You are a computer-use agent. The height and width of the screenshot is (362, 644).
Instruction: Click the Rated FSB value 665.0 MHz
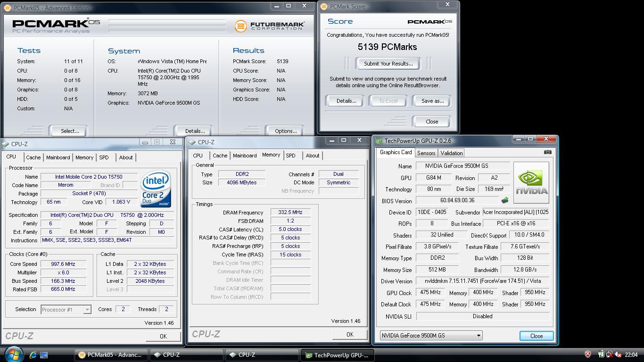click(64, 289)
